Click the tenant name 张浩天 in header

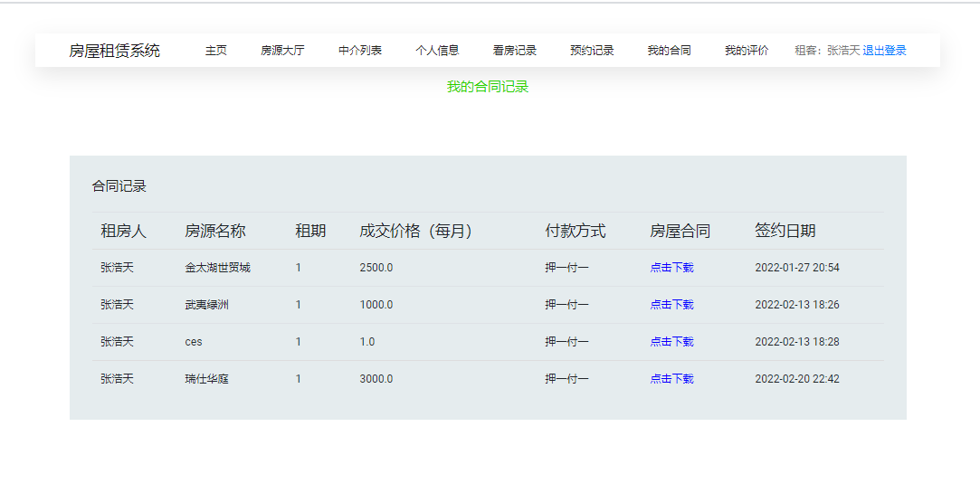843,51
